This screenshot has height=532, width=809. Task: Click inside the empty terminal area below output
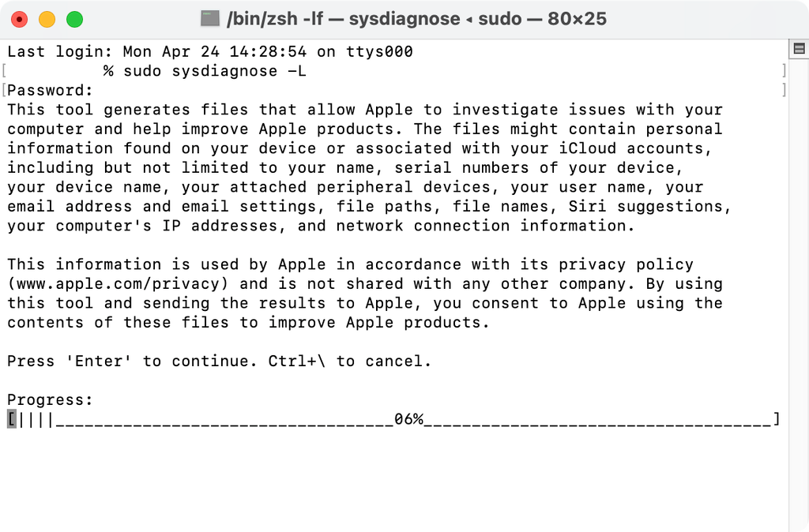coord(395,481)
